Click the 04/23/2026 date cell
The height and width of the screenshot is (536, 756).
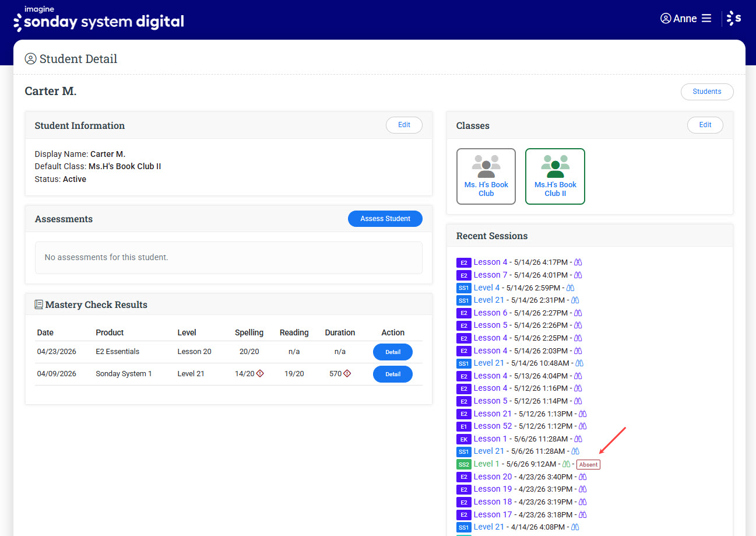click(x=57, y=352)
